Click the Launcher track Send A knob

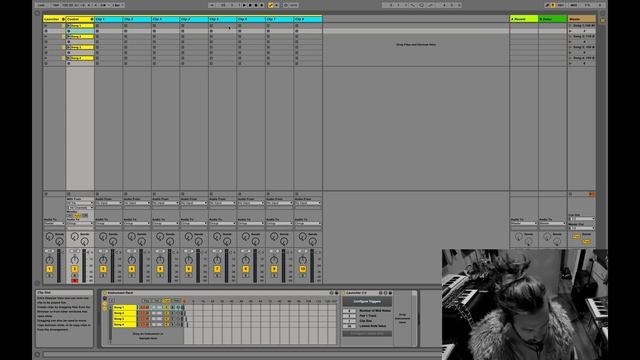(x=49, y=236)
